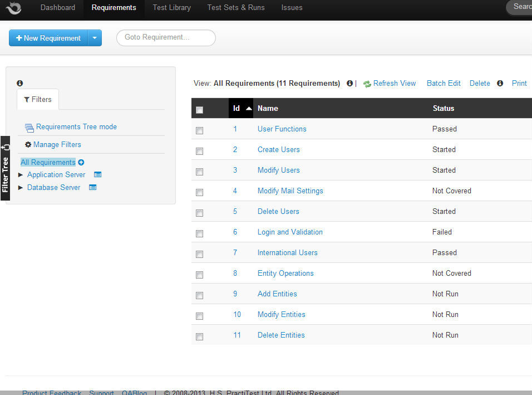The image size is (532, 395).
Task: Expand the Database Server tree node
Action: (21, 188)
